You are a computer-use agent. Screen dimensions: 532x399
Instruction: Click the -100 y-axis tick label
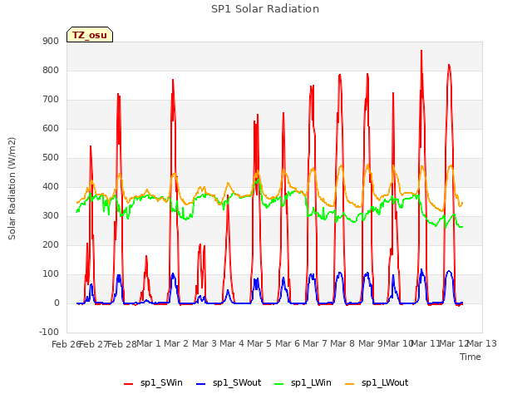pyautogui.click(x=49, y=332)
